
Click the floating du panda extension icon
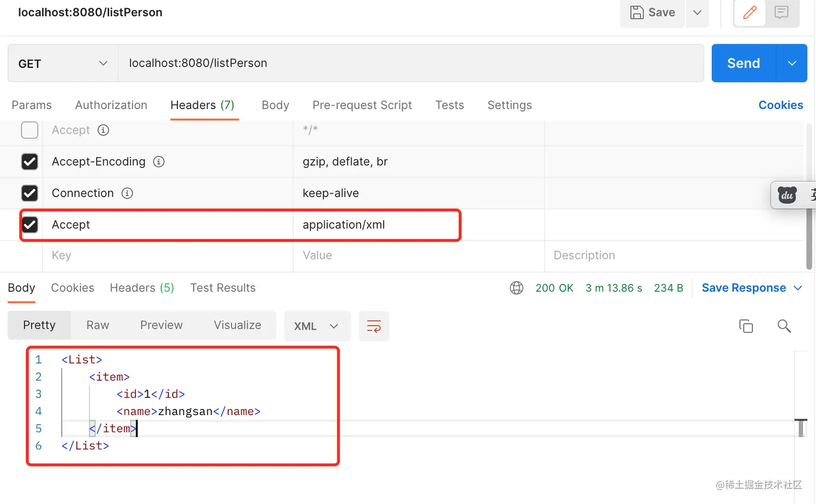787,195
